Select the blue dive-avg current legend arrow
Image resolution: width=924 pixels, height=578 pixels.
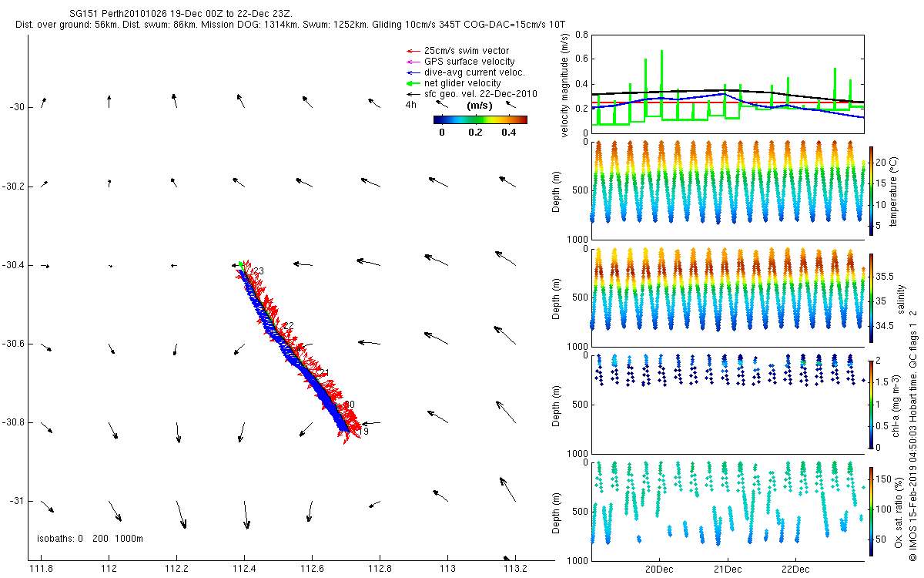411,72
